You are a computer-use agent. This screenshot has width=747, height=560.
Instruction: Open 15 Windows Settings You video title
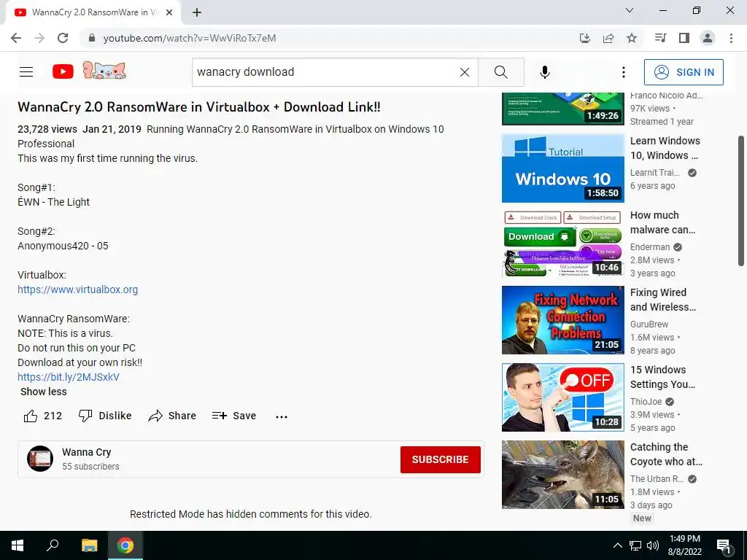pyautogui.click(x=662, y=377)
